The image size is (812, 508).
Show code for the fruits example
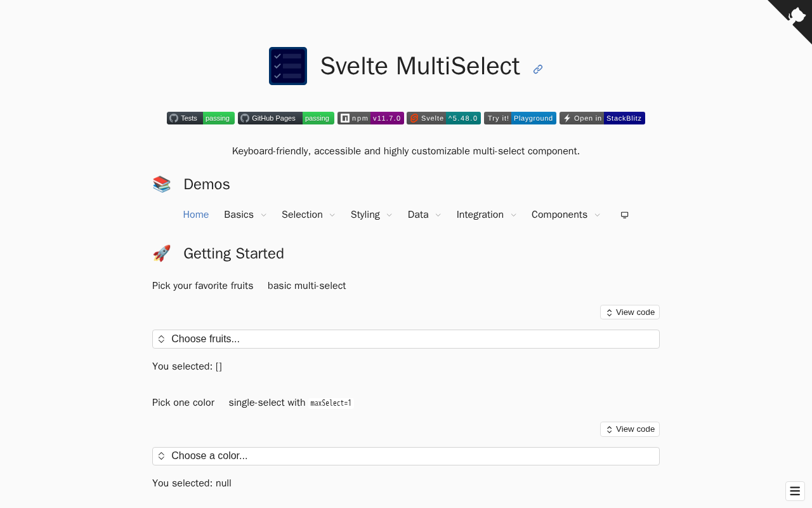click(x=630, y=312)
